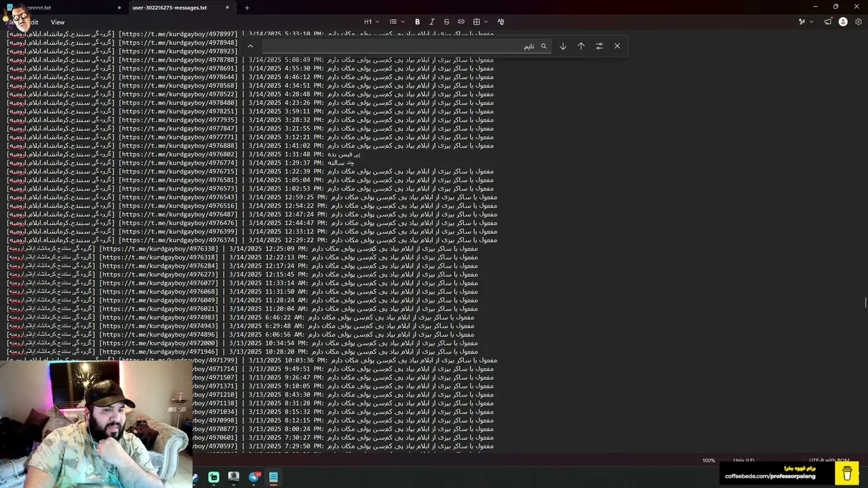Viewport: 868px width, 488px height.
Task: Click the link https://t.me/kurdgayboy/4972000
Action: point(159,343)
